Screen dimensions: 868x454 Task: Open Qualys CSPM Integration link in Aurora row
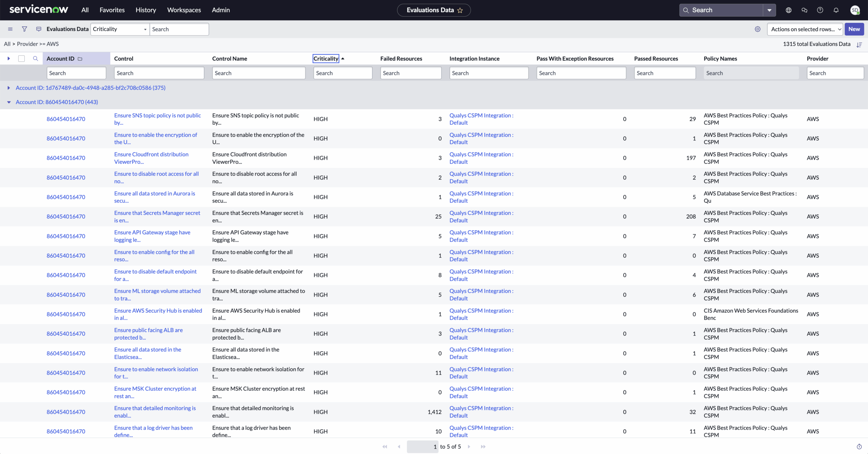(x=481, y=197)
